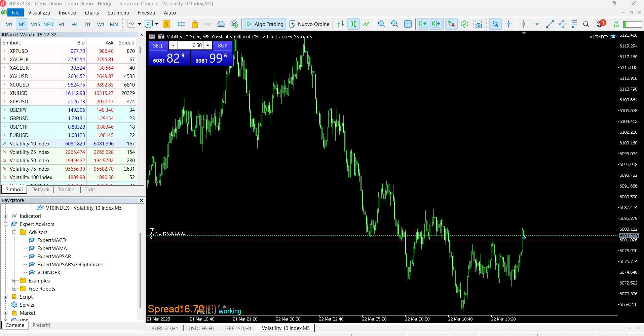Tile windows with the grid icon

(x=408, y=24)
